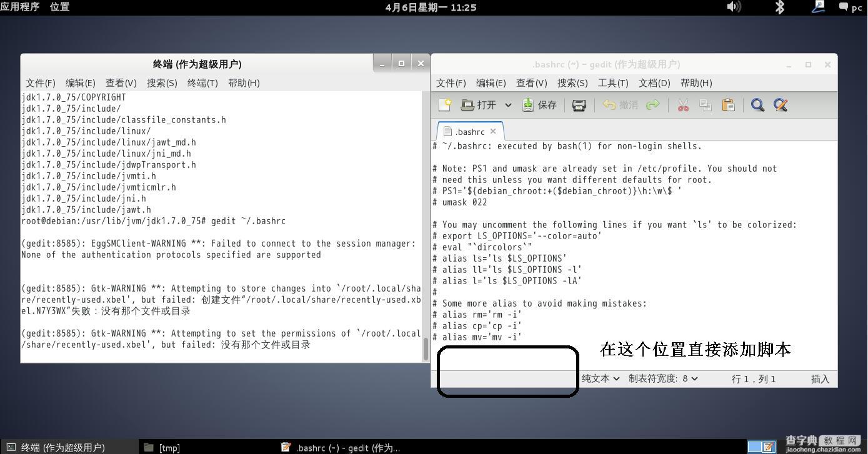Click the volume speaker icon in top panel
The image size is (868, 454).
(x=734, y=7)
